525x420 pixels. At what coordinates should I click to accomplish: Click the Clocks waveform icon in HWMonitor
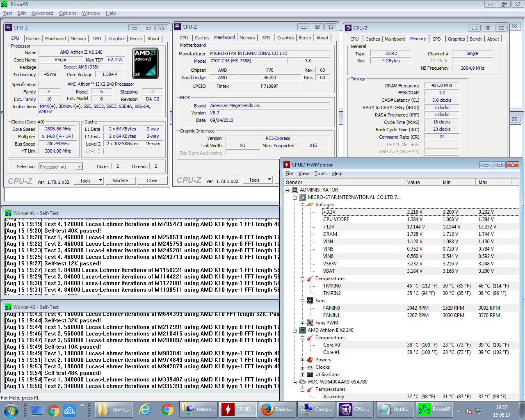point(310,367)
